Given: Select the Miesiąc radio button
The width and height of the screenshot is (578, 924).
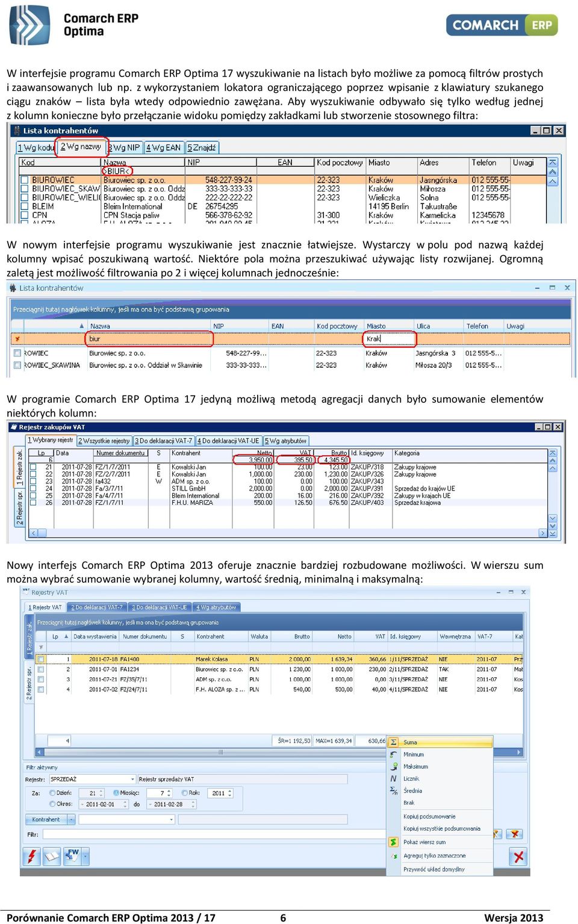Looking at the screenshot, I should click(116, 793).
